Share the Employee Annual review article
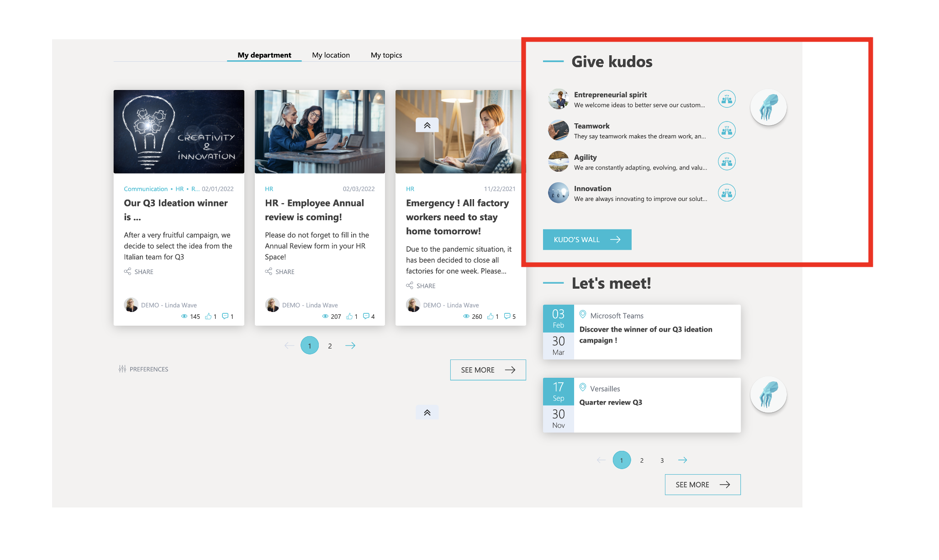The image size is (939, 560). point(280,271)
